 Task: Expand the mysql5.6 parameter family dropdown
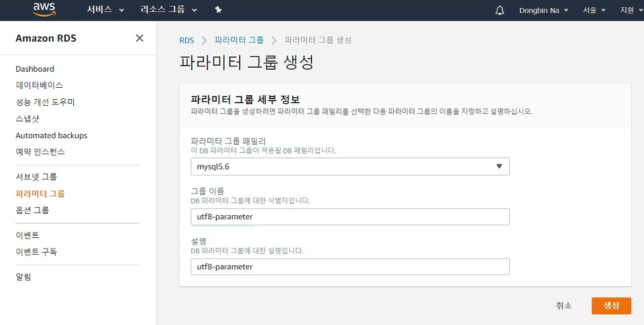point(350,166)
